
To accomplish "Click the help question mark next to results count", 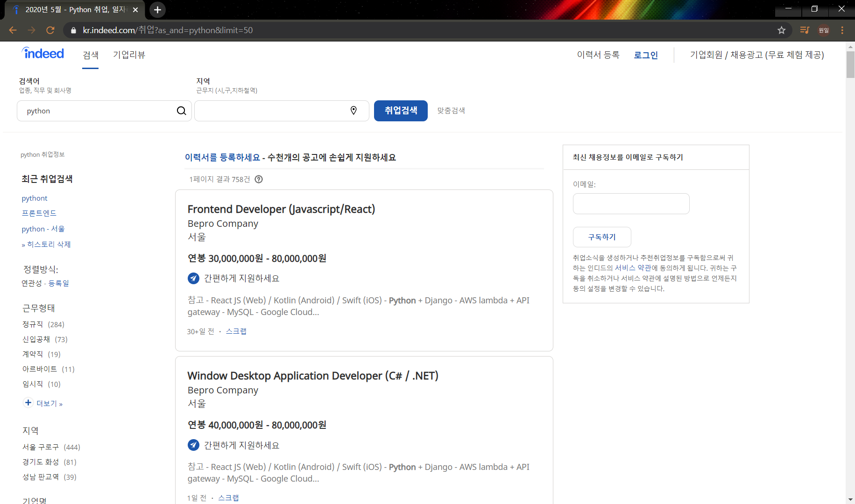I will (x=259, y=179).
